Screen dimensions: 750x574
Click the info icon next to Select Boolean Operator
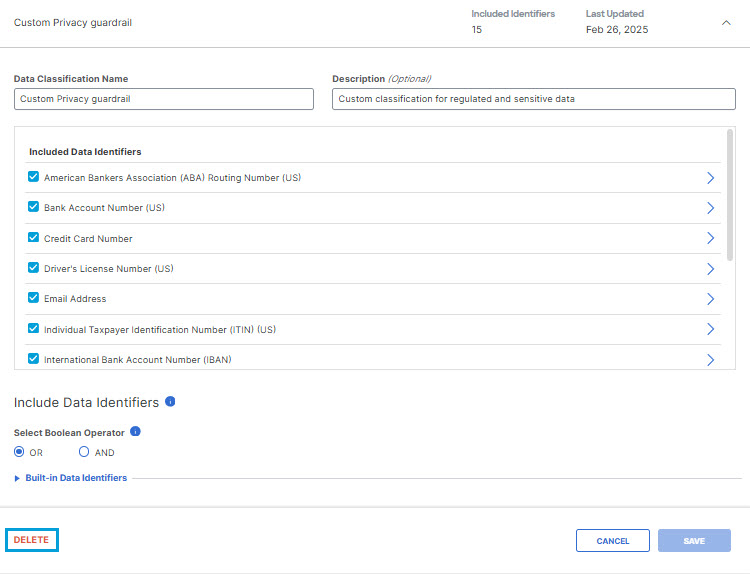pyautogui.click(x=135, y=431)
